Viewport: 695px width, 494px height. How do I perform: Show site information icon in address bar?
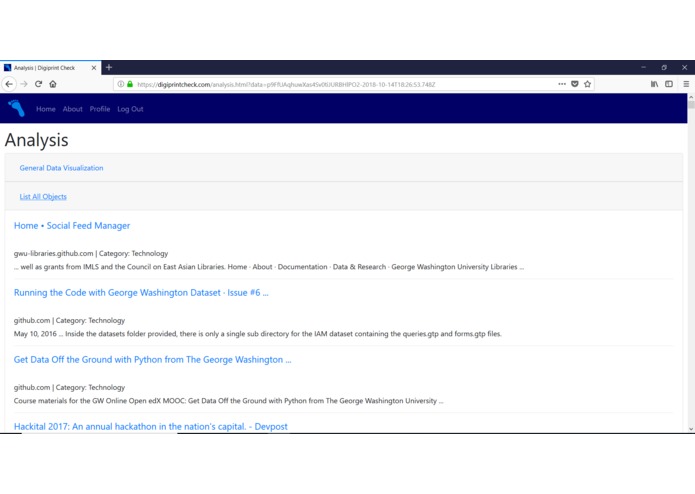pos(121,84)
